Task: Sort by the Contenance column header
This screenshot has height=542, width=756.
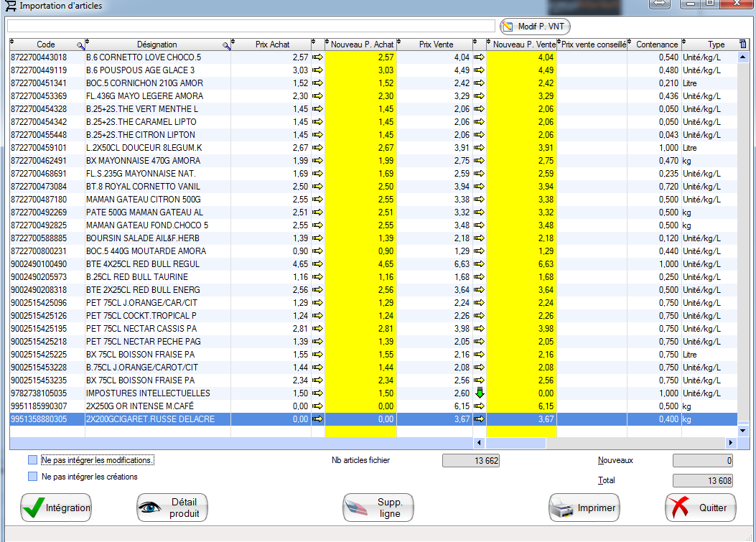Action: click(656, 45)
